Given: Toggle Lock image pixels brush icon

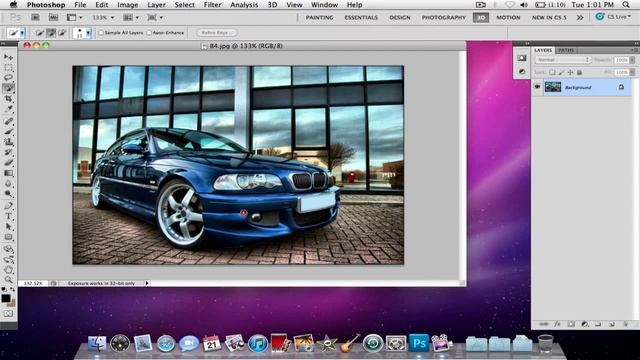Looking at the screenshot, I should 561,72.
